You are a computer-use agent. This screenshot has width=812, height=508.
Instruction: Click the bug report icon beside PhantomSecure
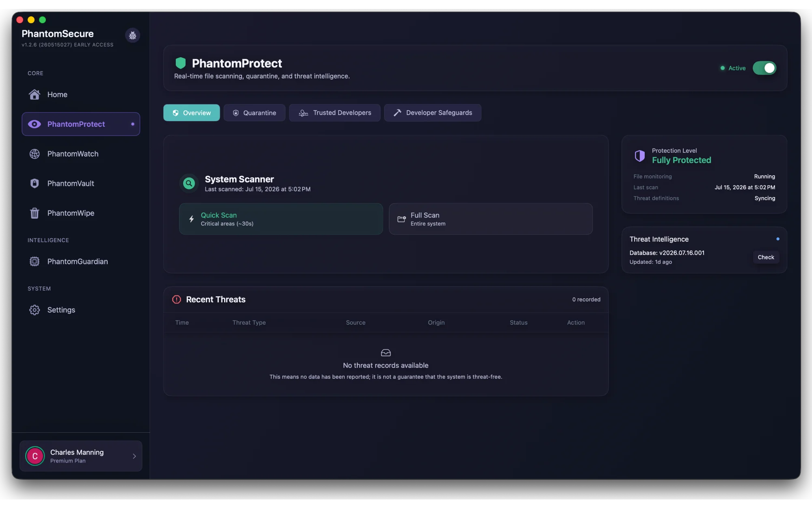[132, 36]
